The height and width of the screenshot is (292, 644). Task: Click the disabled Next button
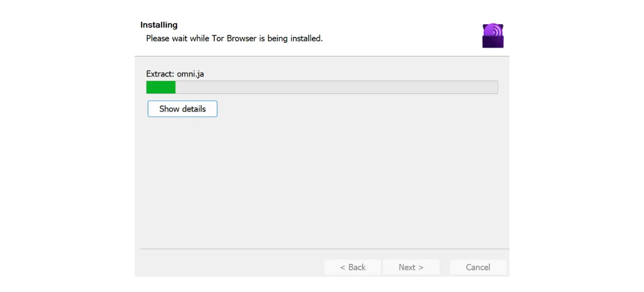[411, 267]
